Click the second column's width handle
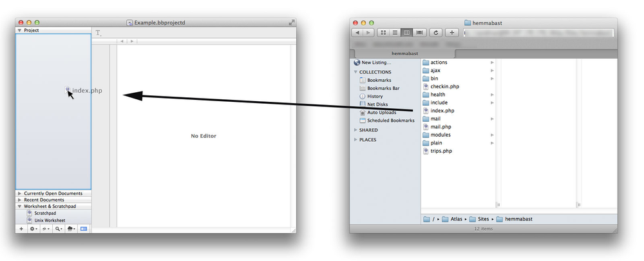 (579, 205)
